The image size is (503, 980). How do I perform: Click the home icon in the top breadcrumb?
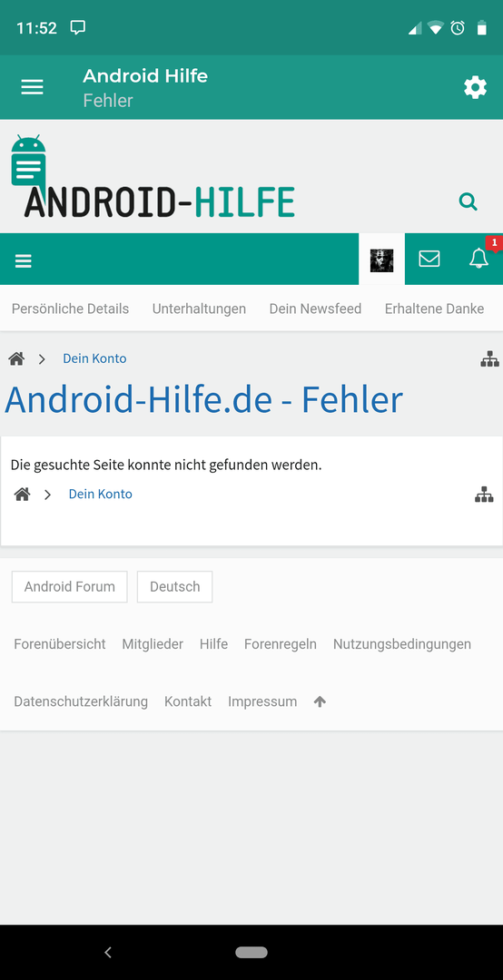tap(16, 358)
